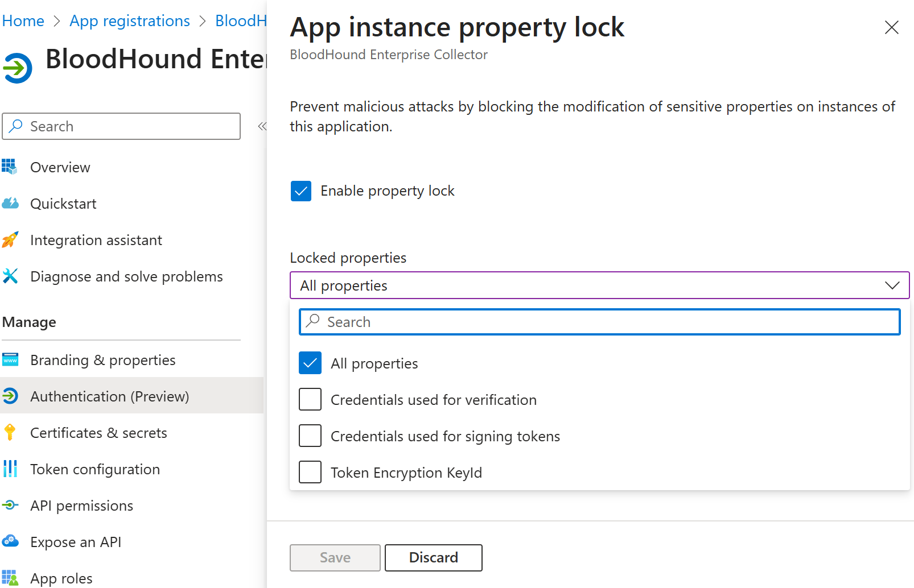Click the magnifier icon in the sidebar search

point(16,126)
